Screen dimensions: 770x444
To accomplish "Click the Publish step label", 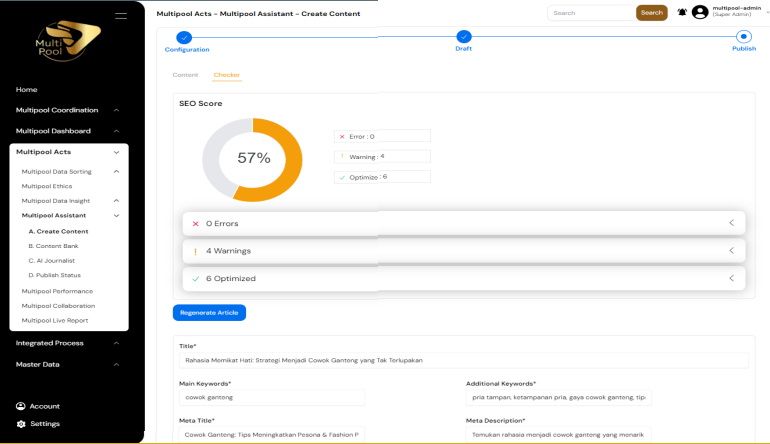I will (x=744, y=49).
